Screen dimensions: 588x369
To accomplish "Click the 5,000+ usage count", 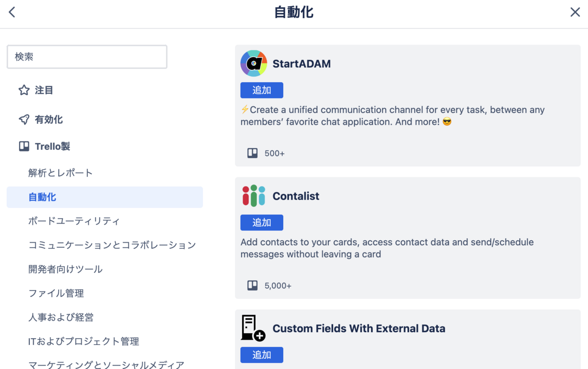I will click(x=278, y=285).
